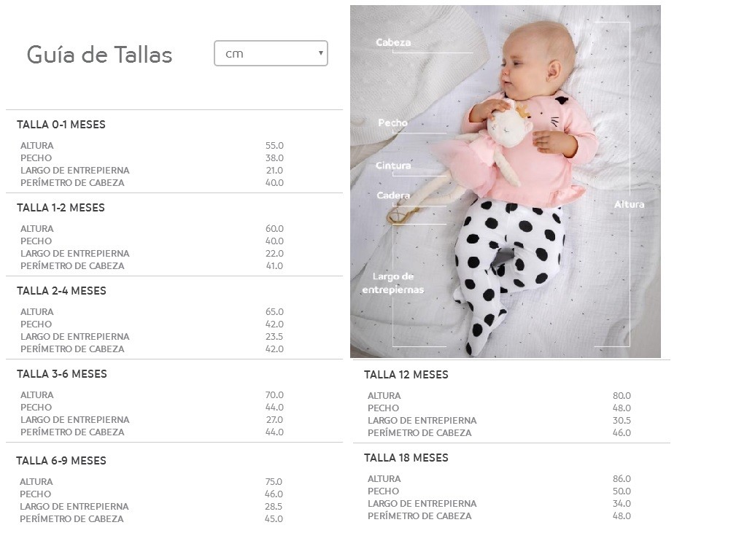The width and height of the screenshot is (747, 560).
Task: Click the Cabeza label on the photo
Action: pos(393,42)
